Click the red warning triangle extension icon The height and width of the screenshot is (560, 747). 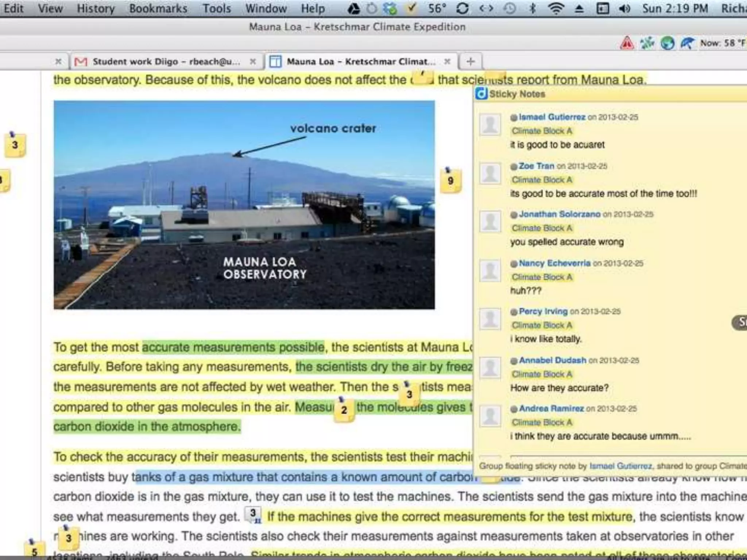(x=627, y=43)
